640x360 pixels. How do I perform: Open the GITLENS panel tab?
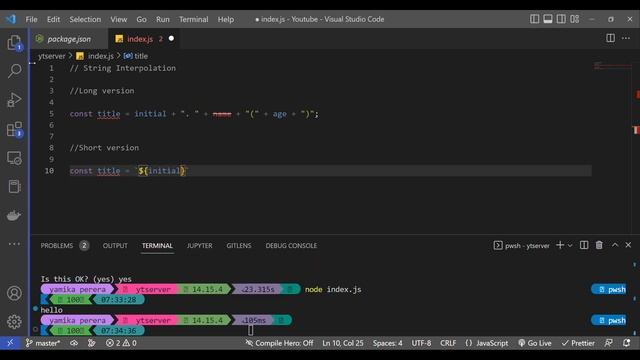point(239,245)
